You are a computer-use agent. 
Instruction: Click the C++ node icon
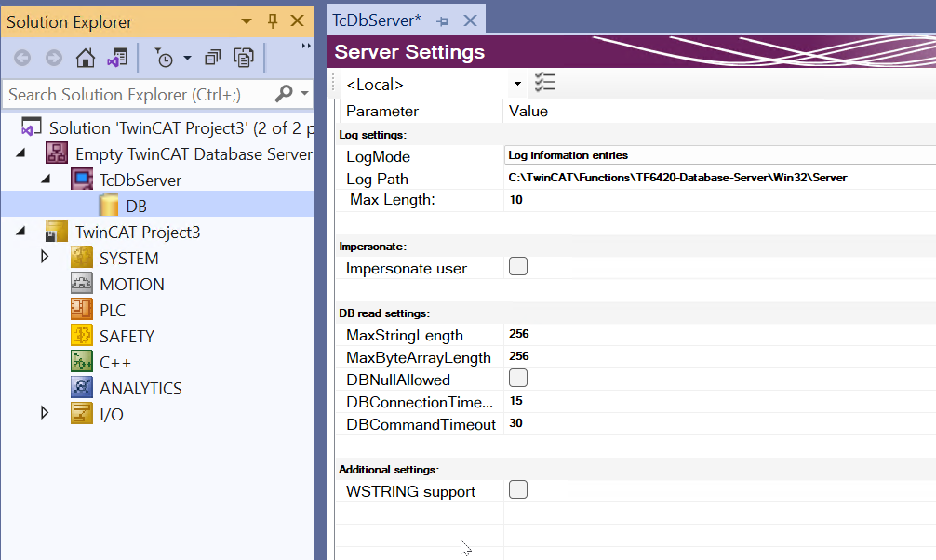coord(82,361)
